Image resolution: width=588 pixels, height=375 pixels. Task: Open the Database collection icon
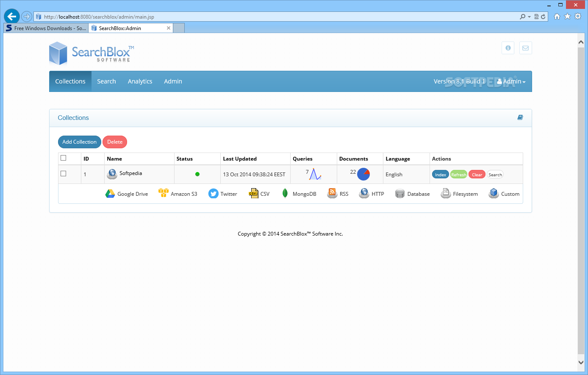400,194
